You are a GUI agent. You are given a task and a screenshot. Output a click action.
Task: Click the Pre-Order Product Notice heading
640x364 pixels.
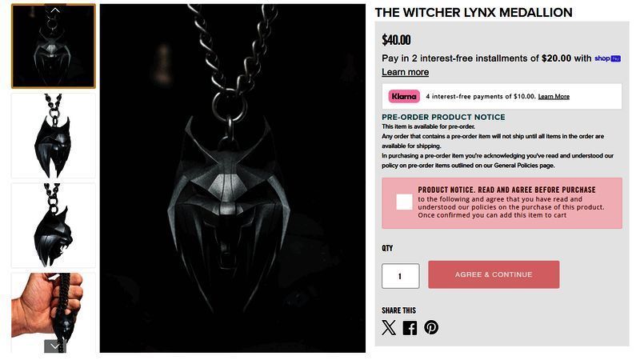click(443, 117)
